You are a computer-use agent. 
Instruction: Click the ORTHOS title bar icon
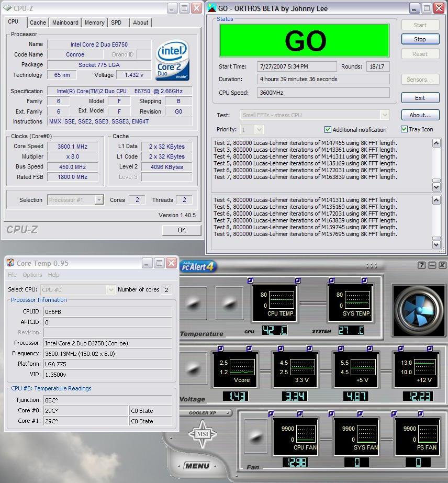click(x=212, y=8)
